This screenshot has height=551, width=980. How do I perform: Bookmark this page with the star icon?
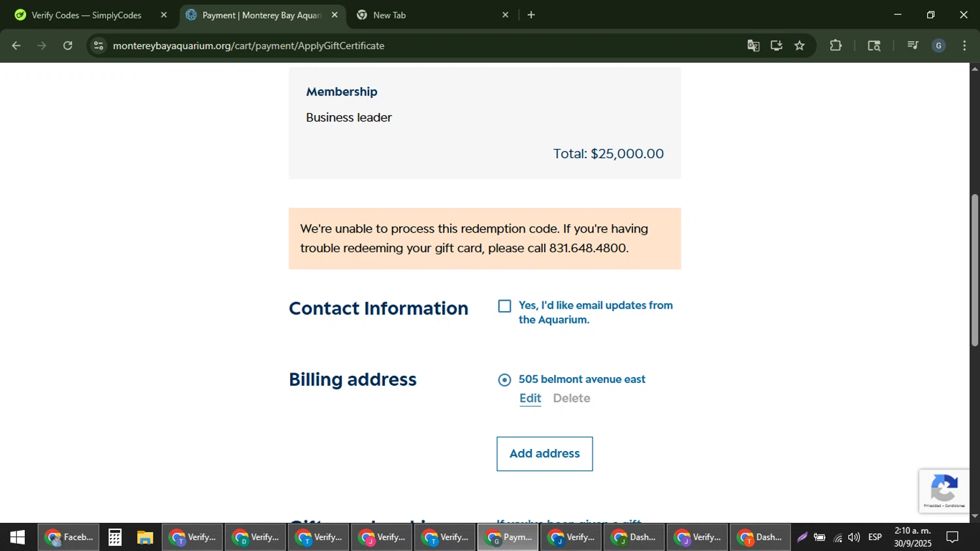800,46
